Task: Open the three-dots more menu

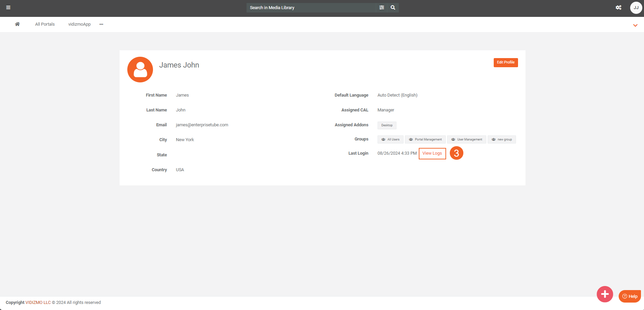Action: click(x=101, y=24)
